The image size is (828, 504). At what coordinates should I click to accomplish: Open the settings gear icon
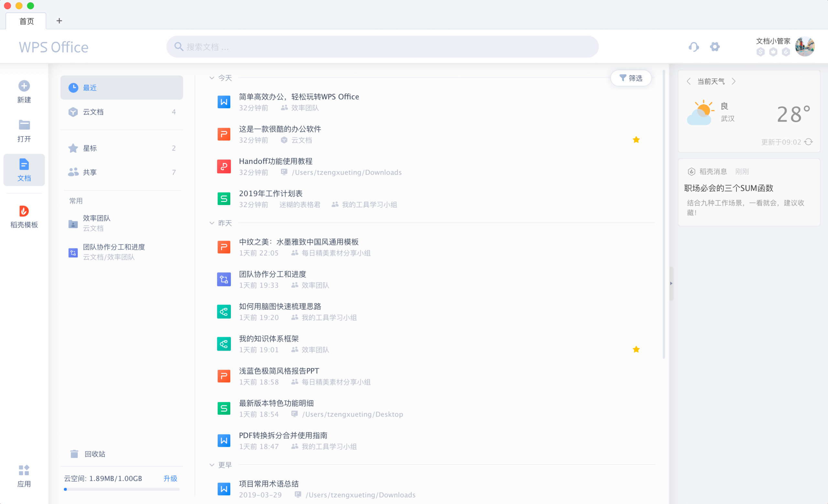[715, 47]
